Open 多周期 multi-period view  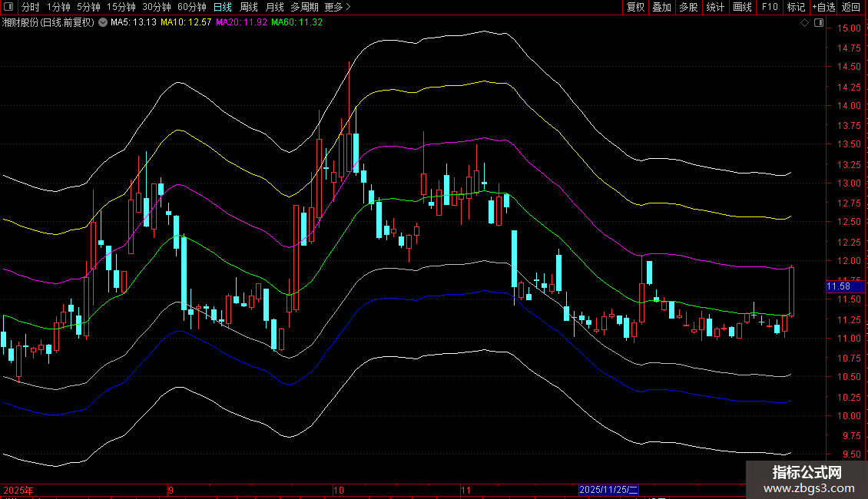tap(304, 7)
